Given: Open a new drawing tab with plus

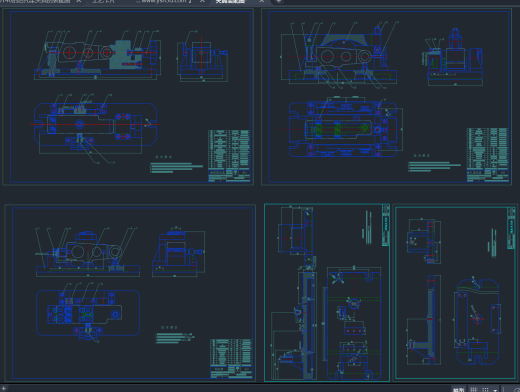Looking at the screenshot, I should 279,1.
